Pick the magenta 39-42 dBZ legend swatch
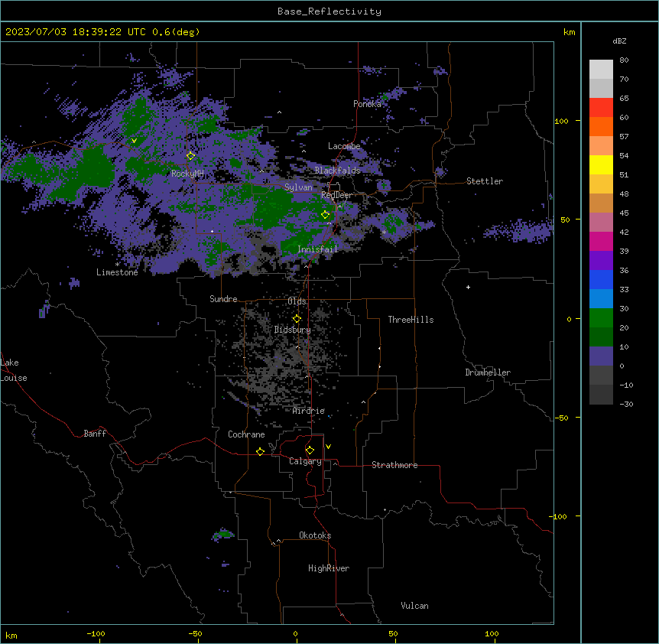Image resolution: width=659 pixels, height=644 pixels. pos(601,241)
